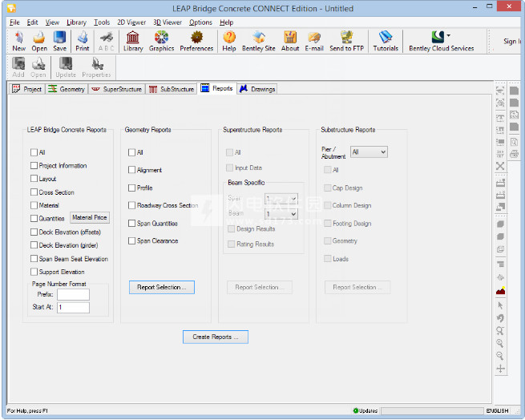The height and width of the screenshot is (420, 525).
Task: Open the Library toolbar icon
Action: [x=133, y=41]
